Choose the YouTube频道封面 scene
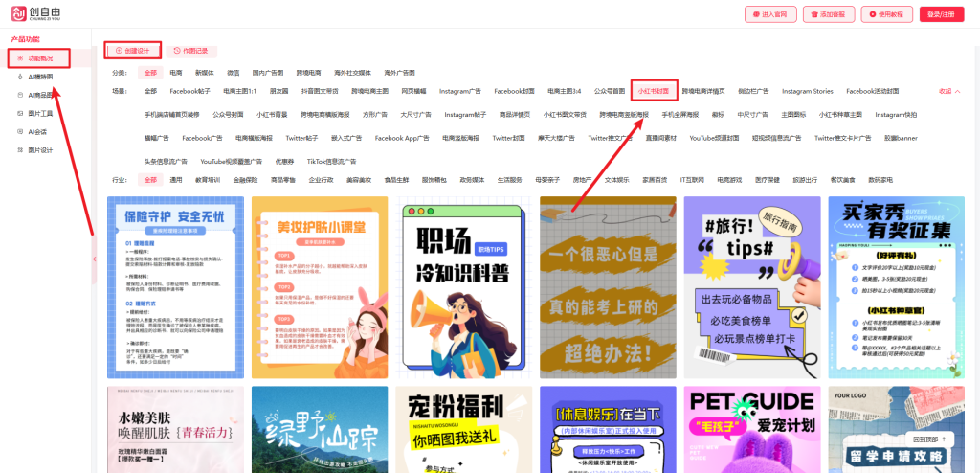This screenshot has height=473, width=980. tap(714, 138)
